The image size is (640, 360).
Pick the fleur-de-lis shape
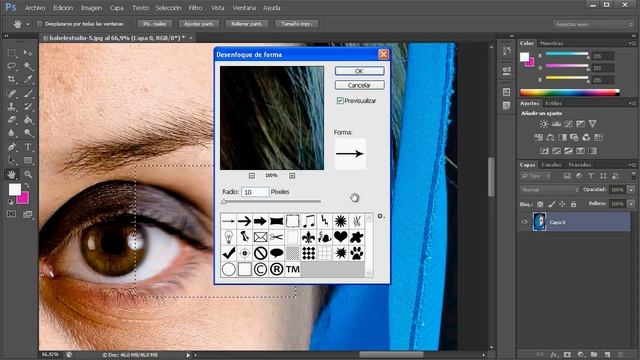tap(309, 237)
